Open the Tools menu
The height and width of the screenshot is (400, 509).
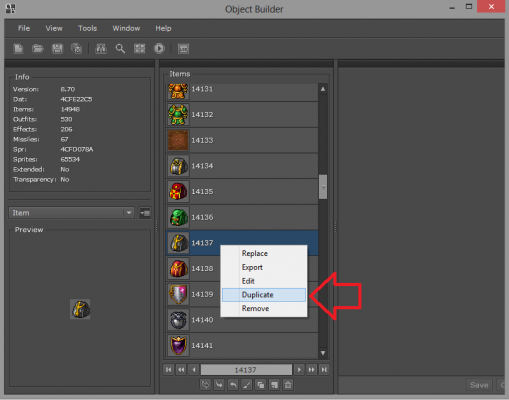point(87,28)
